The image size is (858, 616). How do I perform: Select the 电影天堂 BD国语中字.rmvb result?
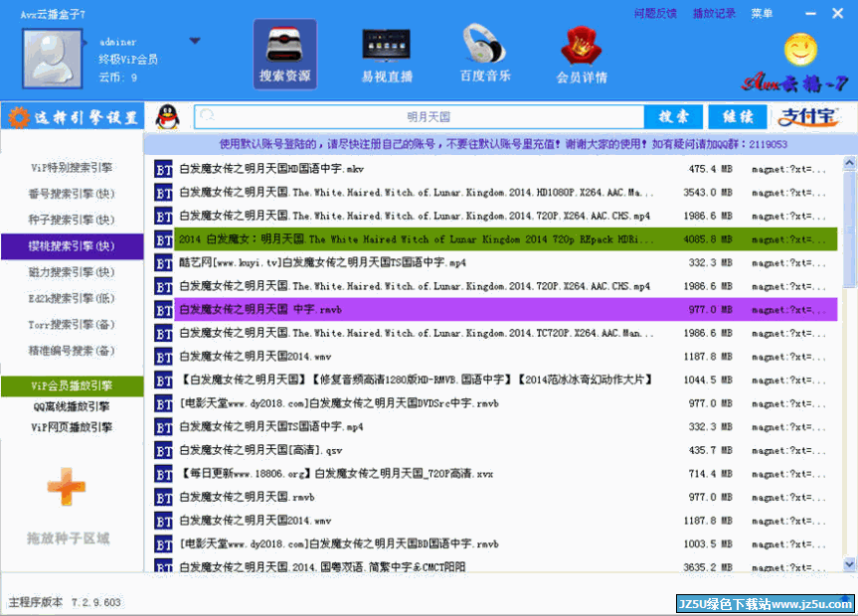pyautogui.click(x=339, y=543)
